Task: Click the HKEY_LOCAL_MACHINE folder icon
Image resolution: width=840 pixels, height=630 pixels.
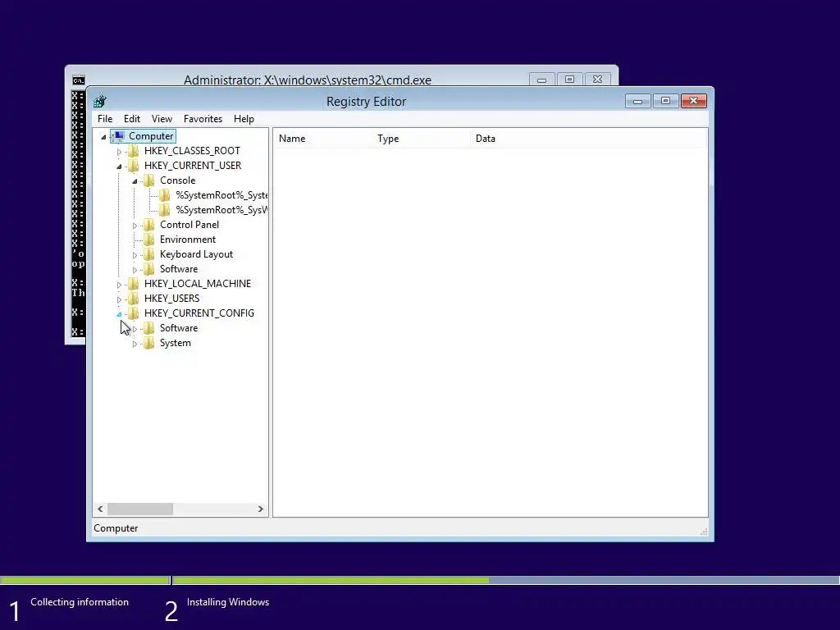Action: click(x=134, y=283)
